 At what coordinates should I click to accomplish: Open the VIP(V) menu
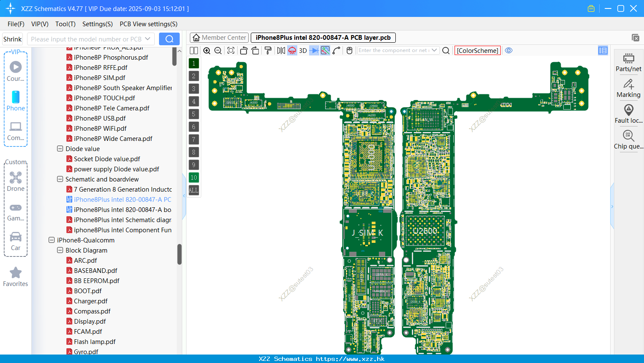pyautogui.click(x=40, y=24)
